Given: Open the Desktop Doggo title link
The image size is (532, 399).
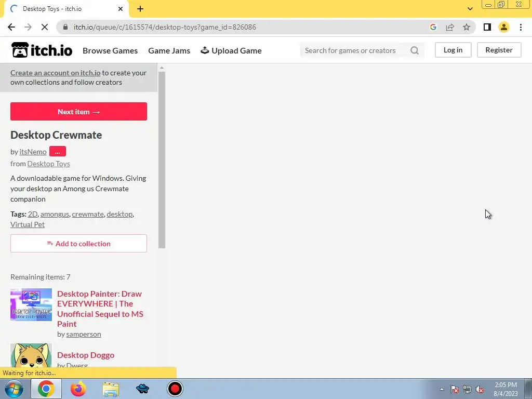Looking at the screenshot, I should click(86, 355).
